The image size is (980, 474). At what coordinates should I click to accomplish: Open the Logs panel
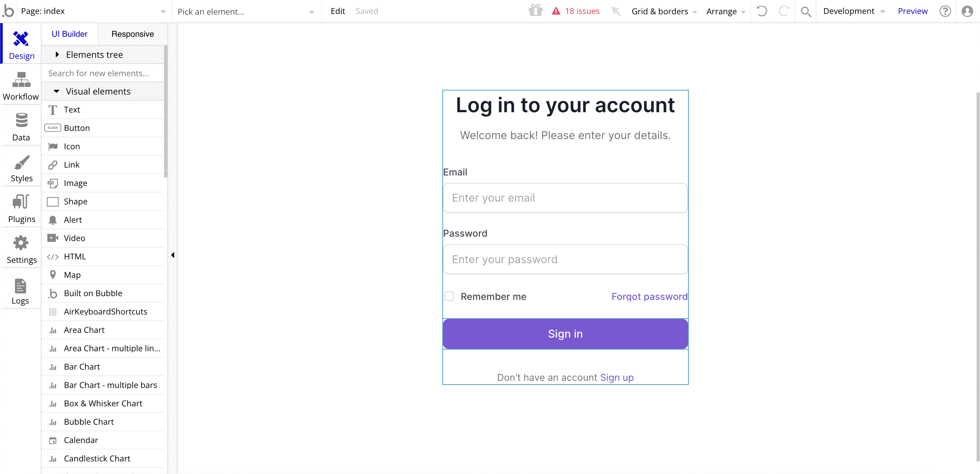tap(20, 290)
